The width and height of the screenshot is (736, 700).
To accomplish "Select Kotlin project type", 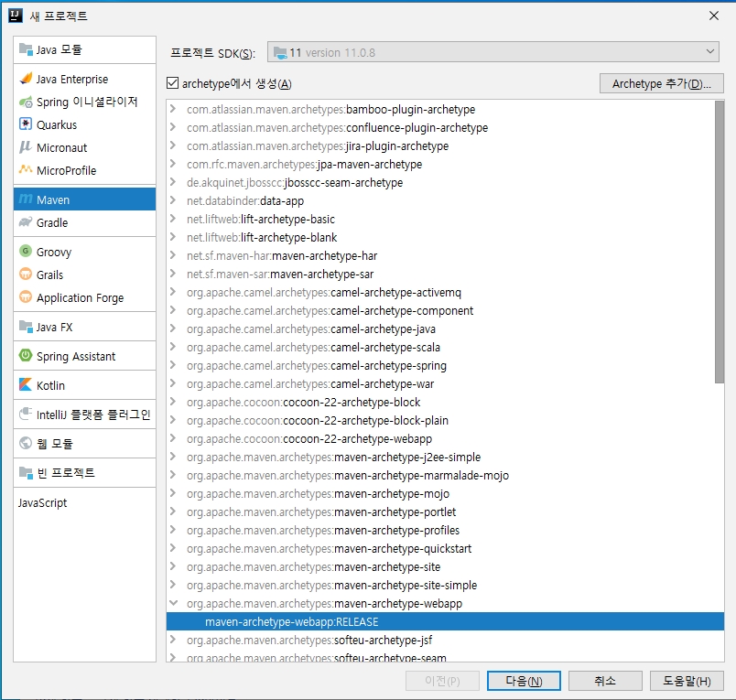I will 84,385.
